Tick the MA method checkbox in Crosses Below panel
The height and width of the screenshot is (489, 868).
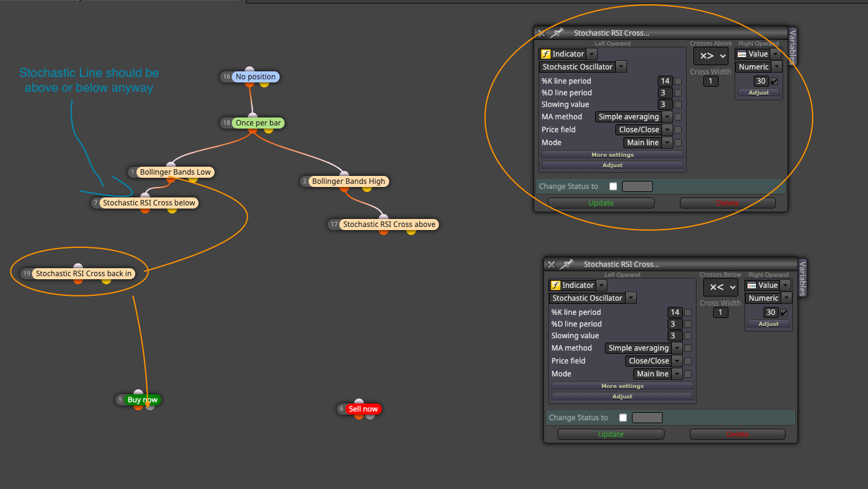tap(688, 348)
